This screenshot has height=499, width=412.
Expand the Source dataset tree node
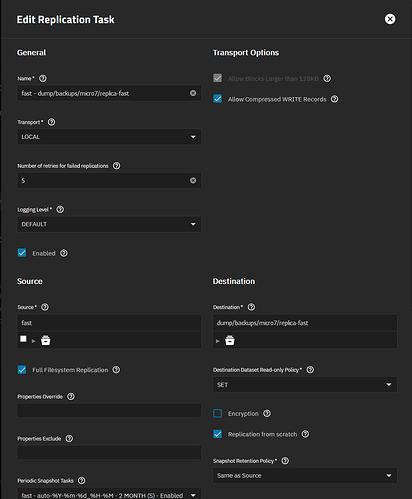pos(33,341)
